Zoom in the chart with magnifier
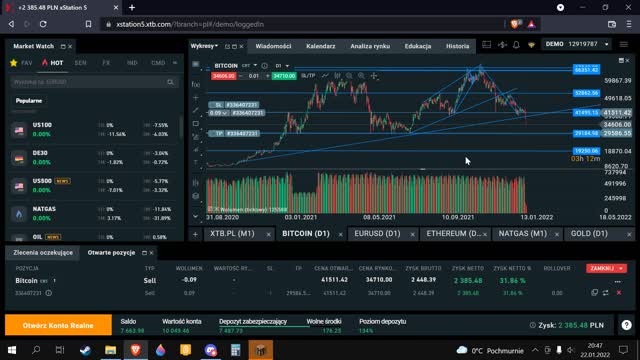 [x=361, y=76]
